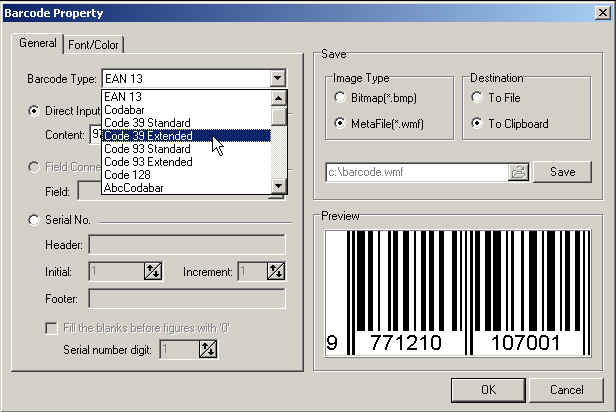Click the Initial number field

117,271
